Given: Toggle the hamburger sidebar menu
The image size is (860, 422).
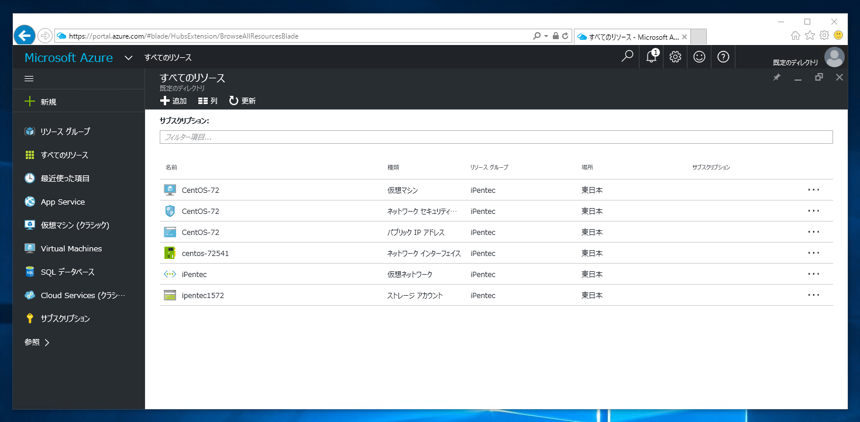Looking at the screenshot, I should click(29, 78).
